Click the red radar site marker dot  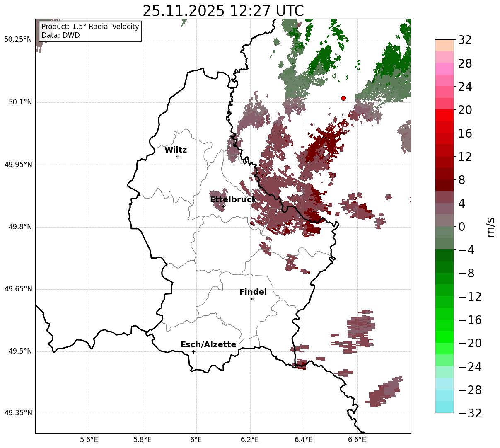[x=343, y=98]
